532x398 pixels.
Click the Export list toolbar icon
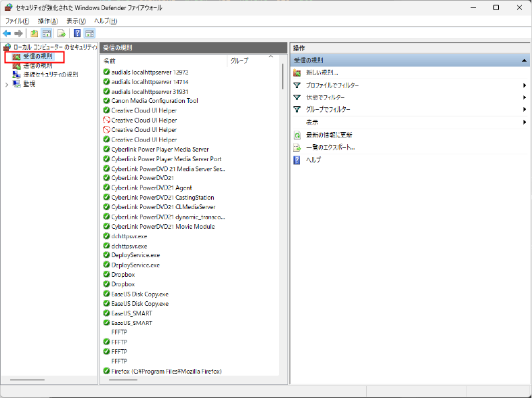62,33
